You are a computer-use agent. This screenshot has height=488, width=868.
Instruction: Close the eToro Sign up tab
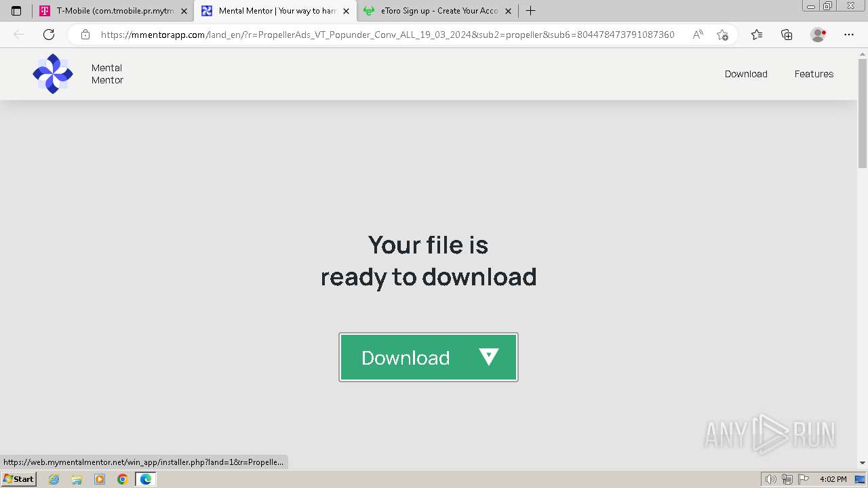pos(508,11)
